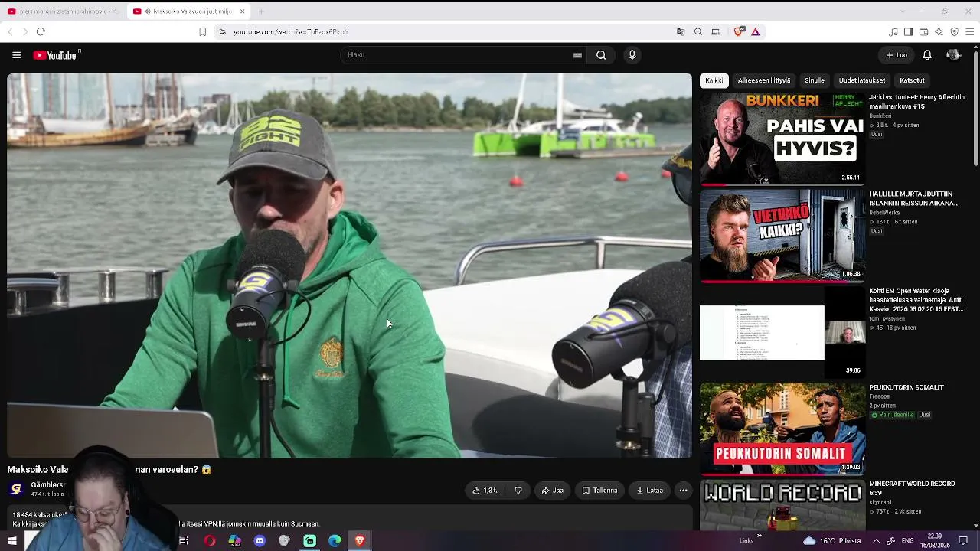Start voice search with microphone icon
This screenshot has width=980, height=551.
(632, 55)
